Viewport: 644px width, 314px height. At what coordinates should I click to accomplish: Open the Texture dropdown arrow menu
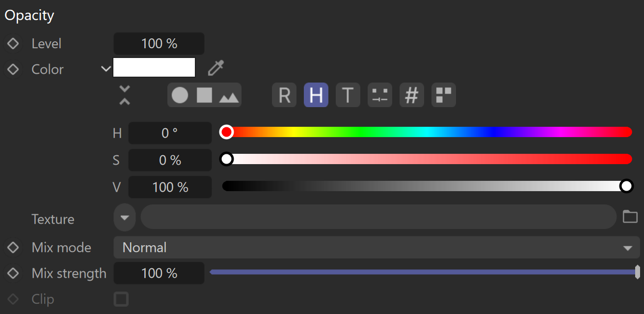point(125,217)
